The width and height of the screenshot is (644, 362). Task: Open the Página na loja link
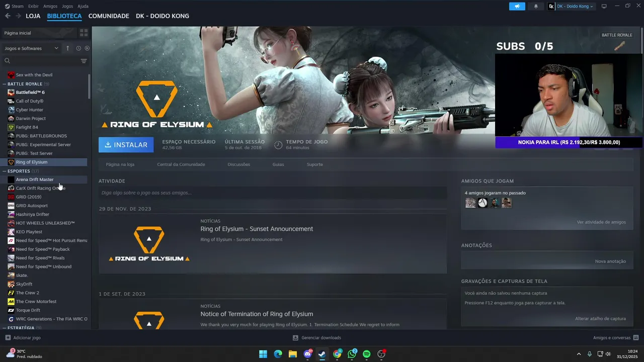(x=120, y=164)
